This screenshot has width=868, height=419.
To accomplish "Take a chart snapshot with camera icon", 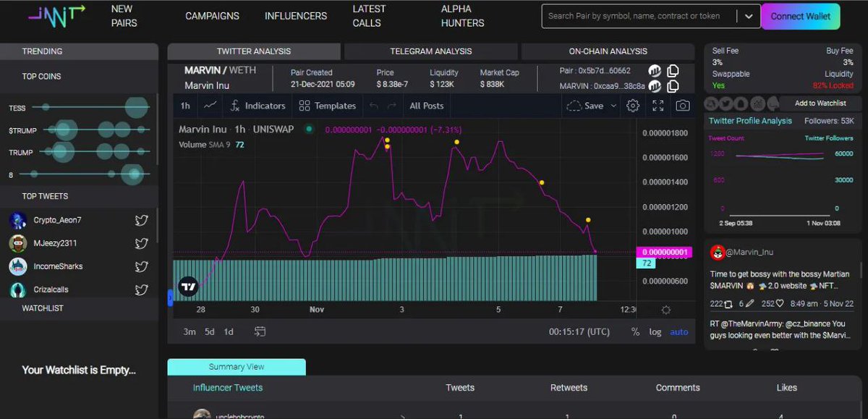I will pyautogui.click(x=682, y=106).
